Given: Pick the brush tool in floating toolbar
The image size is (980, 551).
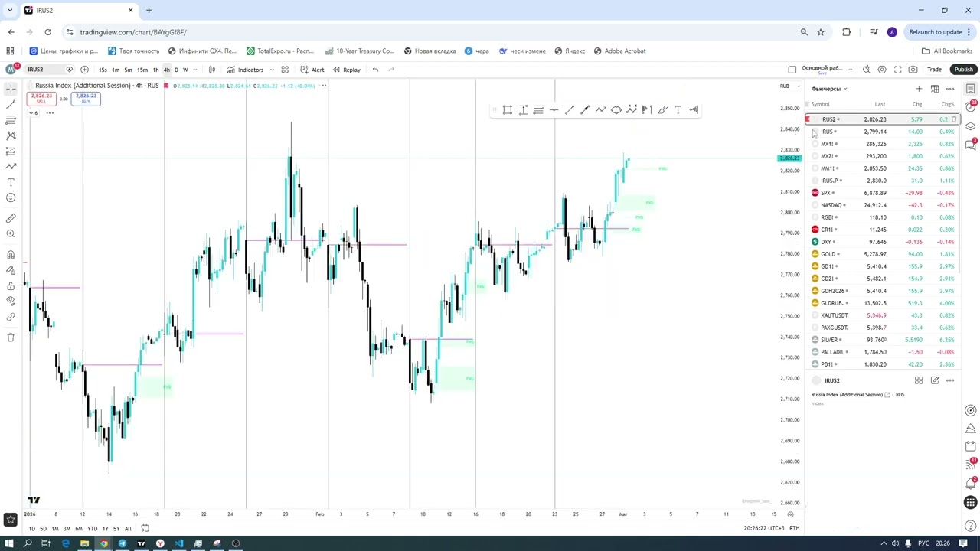Looking at the screenshot, I should (663, 110).
